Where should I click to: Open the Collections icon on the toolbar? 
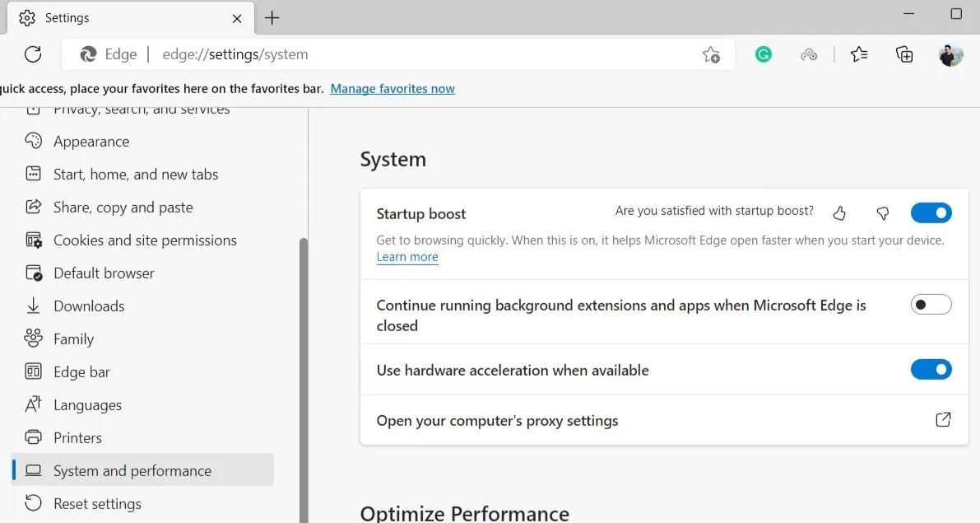pyautogui.click(x=903, y=54)
